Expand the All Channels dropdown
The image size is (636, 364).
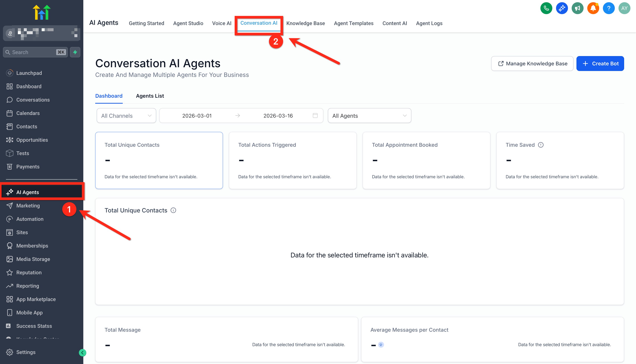click(x=126, y=116)
